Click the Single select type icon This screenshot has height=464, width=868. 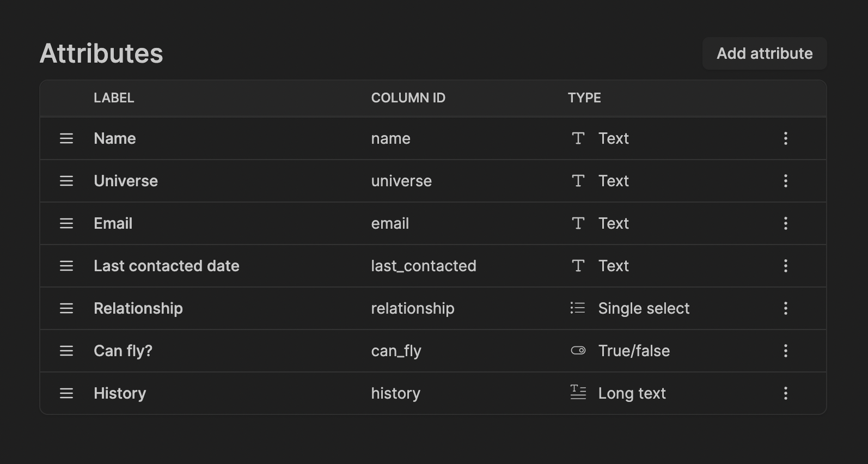click(x=578, y=308)
